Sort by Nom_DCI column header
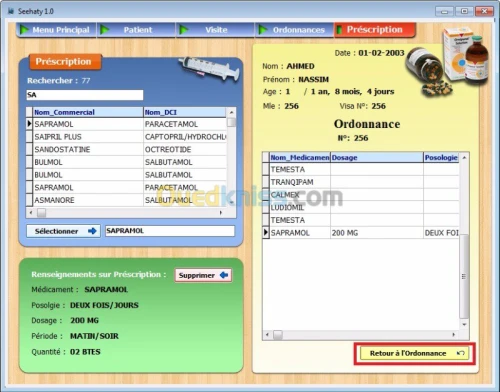The image size is (500, 392). [x=185, y=112]
